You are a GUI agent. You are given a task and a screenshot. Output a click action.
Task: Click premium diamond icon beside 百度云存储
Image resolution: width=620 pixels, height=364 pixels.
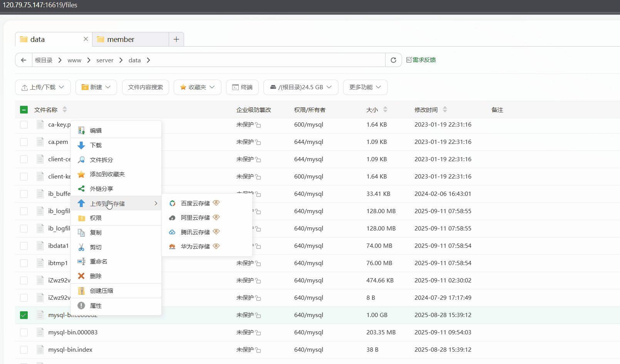pyautogui.click(x=216, y=203)
